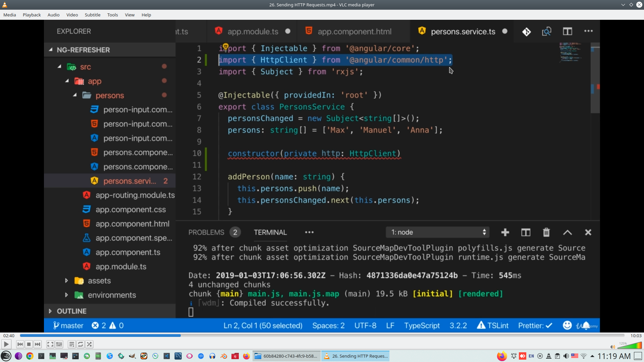
Task: Open the Playback menu
Action: [x=32, y=15]
